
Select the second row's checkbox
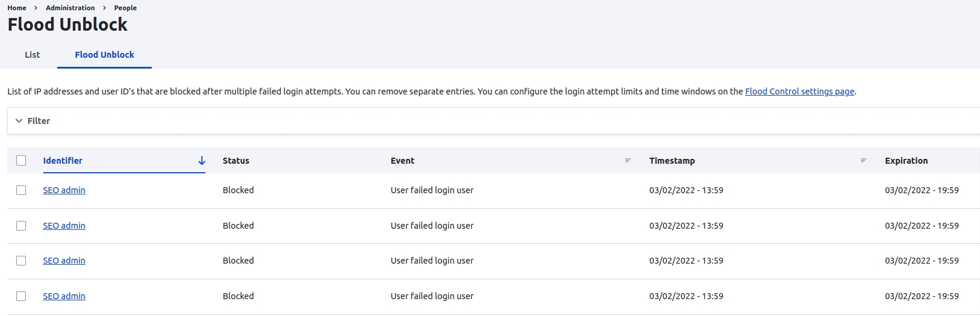coord(21,226)
